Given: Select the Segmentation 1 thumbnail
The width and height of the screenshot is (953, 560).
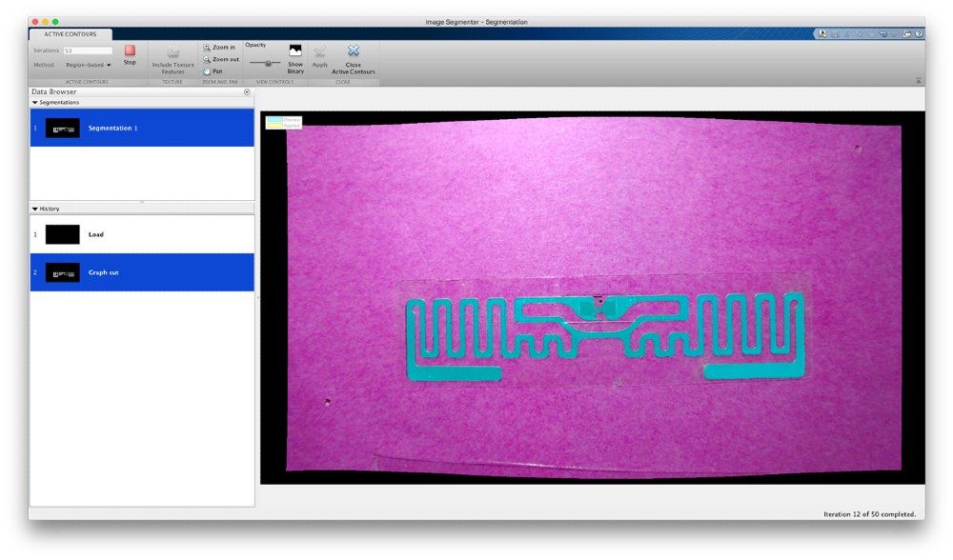Looking at the screenshot, I should [63, 129].
